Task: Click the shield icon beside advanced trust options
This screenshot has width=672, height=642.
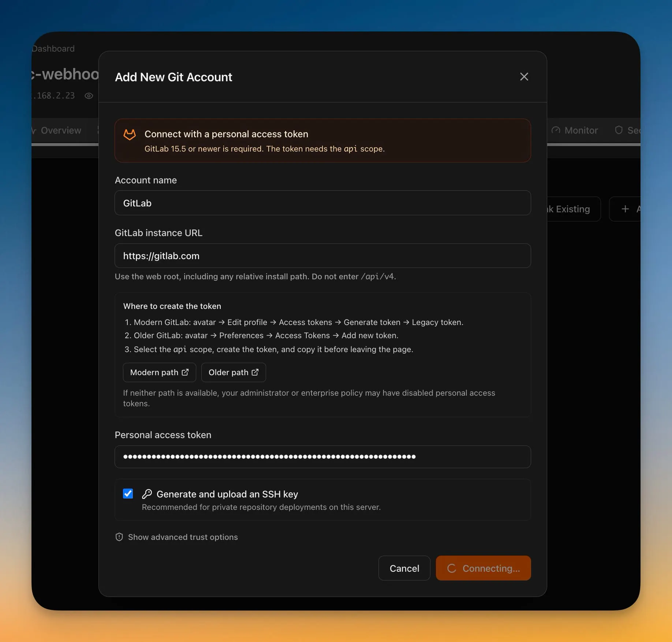Action: (x=119, y=537)
